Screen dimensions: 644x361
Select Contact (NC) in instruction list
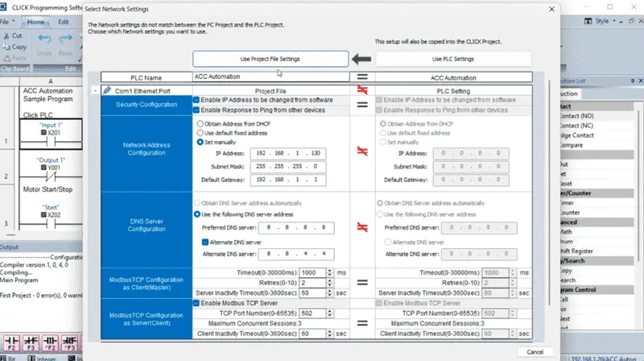tap(577, 126)
